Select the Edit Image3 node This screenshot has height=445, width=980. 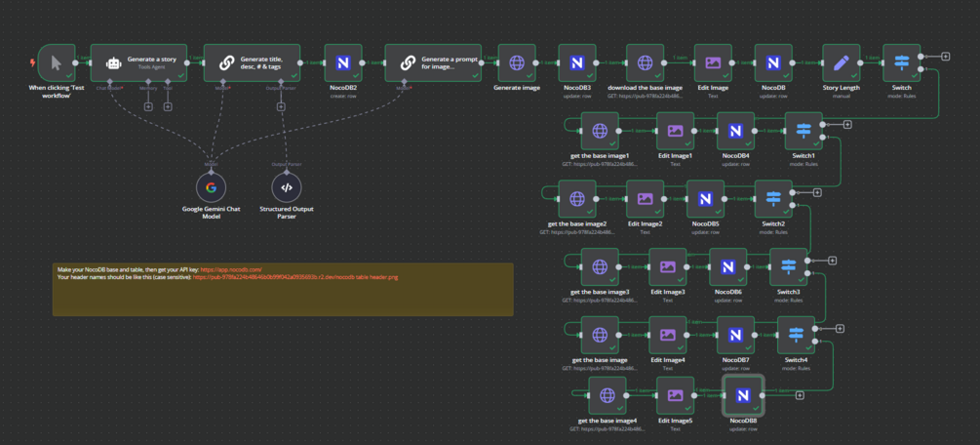668,267
